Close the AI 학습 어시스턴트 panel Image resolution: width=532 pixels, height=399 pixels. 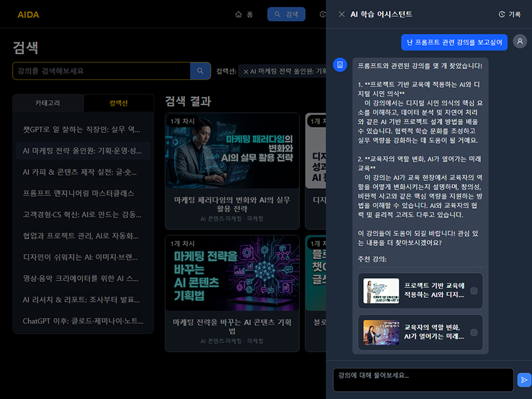pos(342,14)
